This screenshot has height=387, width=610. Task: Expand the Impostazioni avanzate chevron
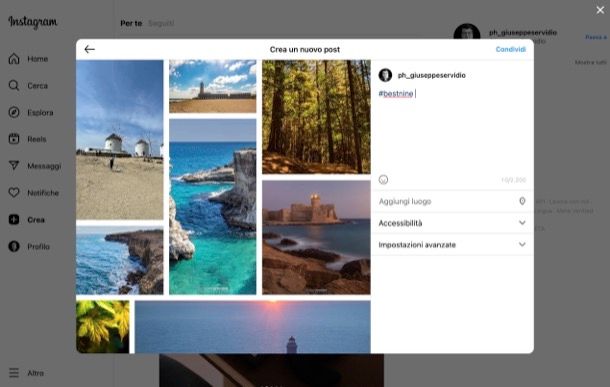[522, 245]
